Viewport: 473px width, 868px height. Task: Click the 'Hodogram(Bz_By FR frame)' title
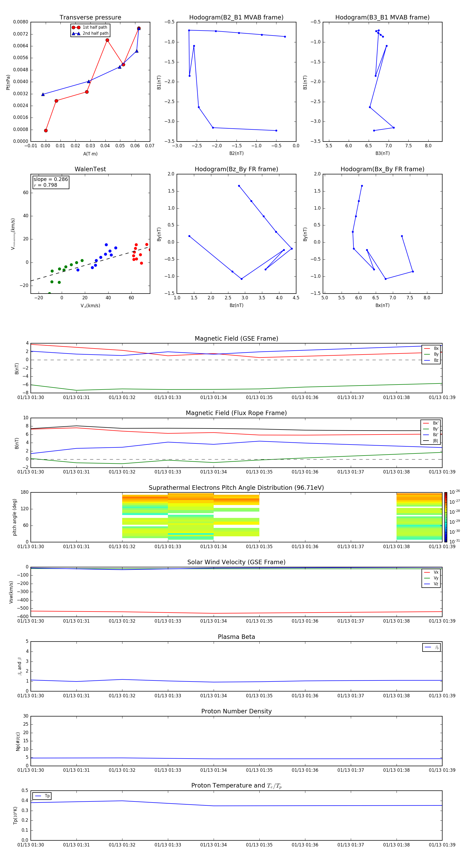236,169
